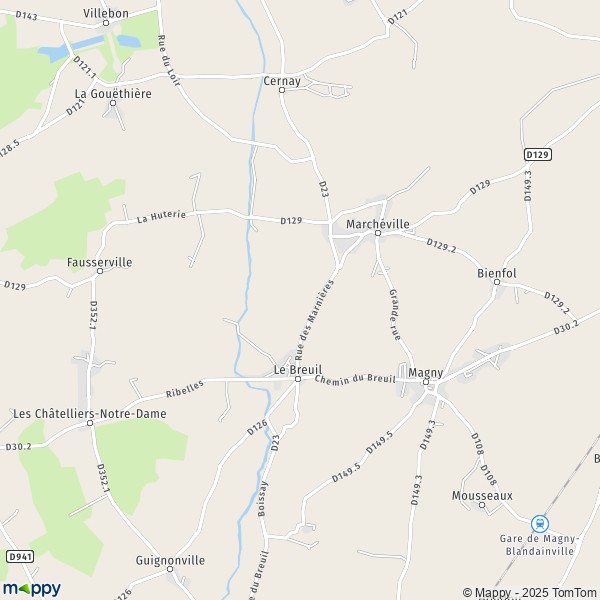Click the Magny town marker
The image size is (600, 600).
click(426, 382)
